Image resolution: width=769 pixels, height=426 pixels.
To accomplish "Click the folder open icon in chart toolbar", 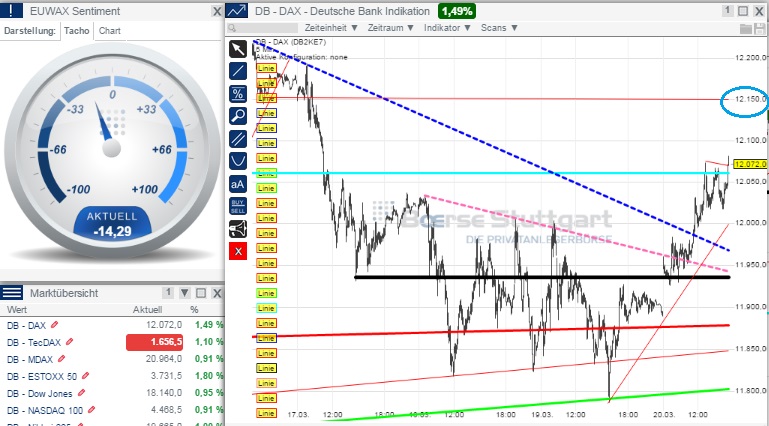I will point(745,28).
